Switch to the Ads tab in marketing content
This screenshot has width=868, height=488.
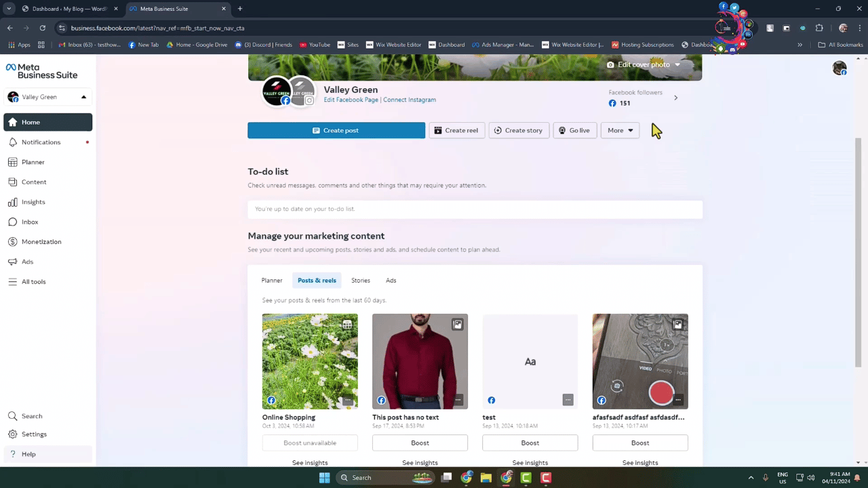391,281
